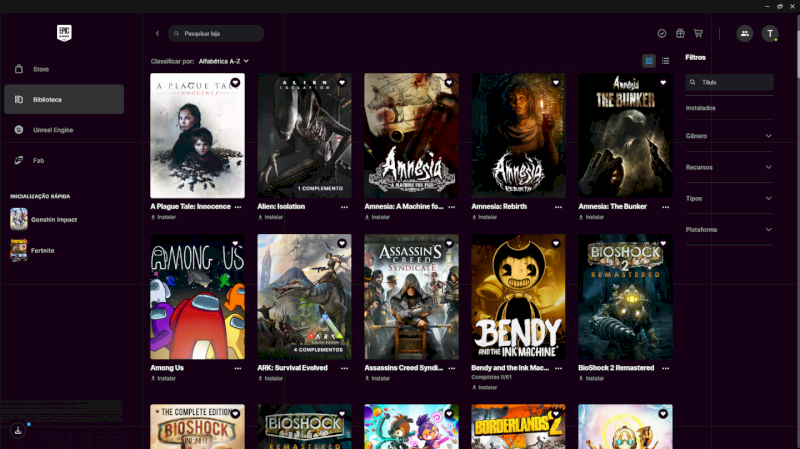Open Assassins Creed Syndicate options menu
Image resolution: width=800 pixels, height=449 pixels.
[452, 368]
